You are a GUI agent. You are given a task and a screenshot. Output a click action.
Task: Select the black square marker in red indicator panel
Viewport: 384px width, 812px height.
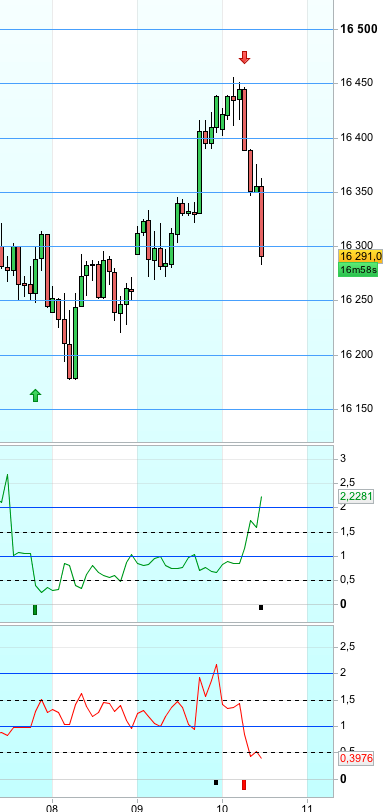pos(216,782)
